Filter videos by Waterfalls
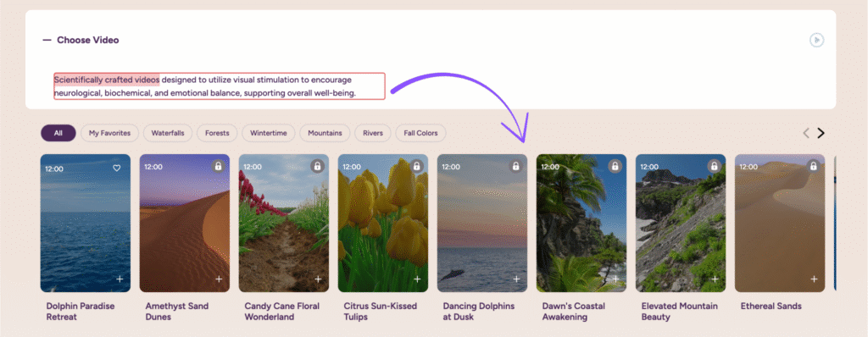868x337 pixels. [168, 133]
